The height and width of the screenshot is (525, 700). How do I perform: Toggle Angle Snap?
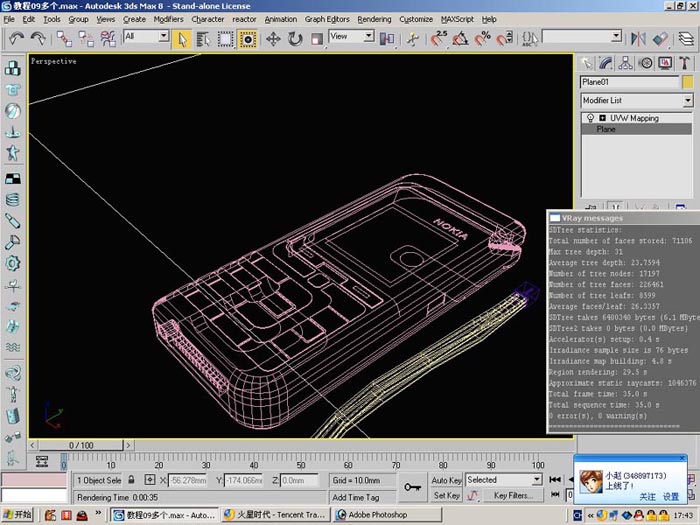[460, 39]
